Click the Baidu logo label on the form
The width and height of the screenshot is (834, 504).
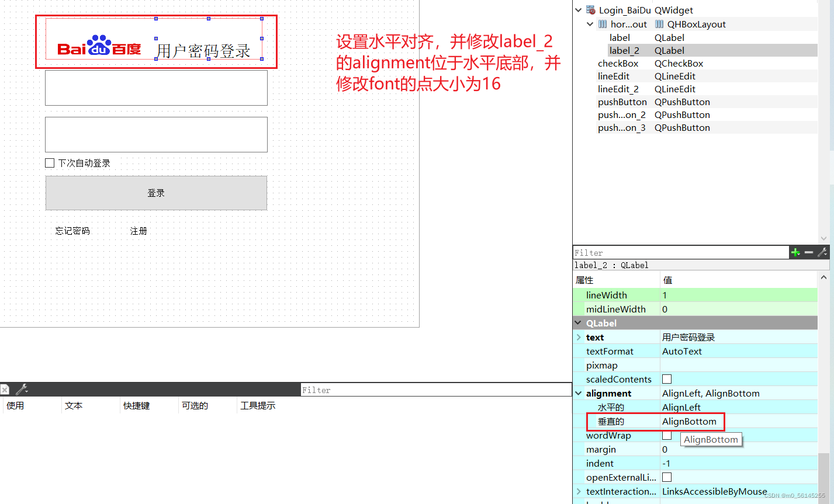click(99, 46)
